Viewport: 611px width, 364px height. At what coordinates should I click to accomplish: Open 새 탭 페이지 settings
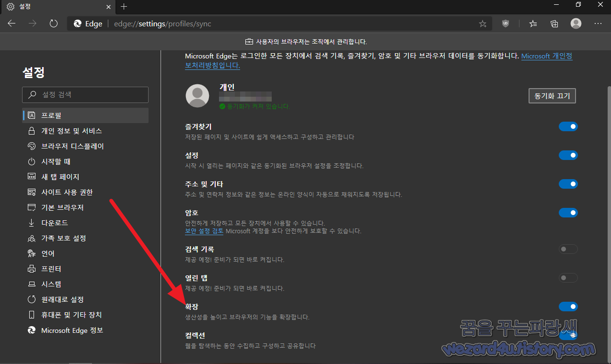click(85, 177)
